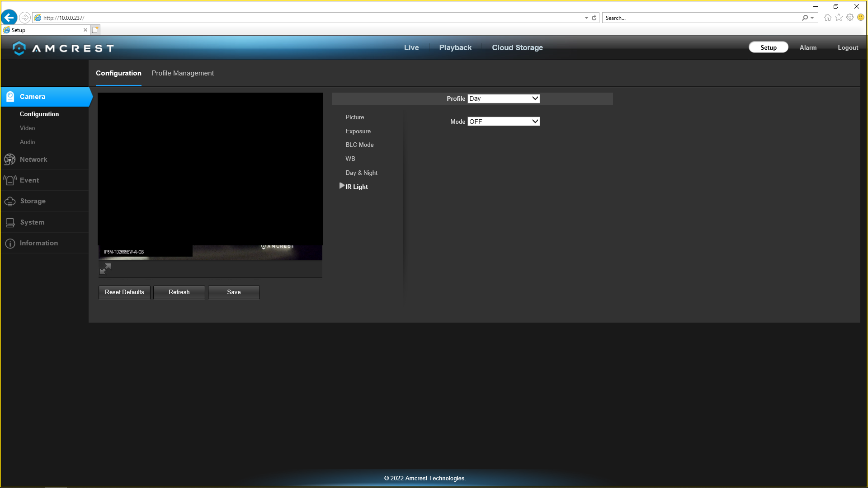Open the Video submenu item
The height and width of the screenshot is (488, 868).
[27, 128]
